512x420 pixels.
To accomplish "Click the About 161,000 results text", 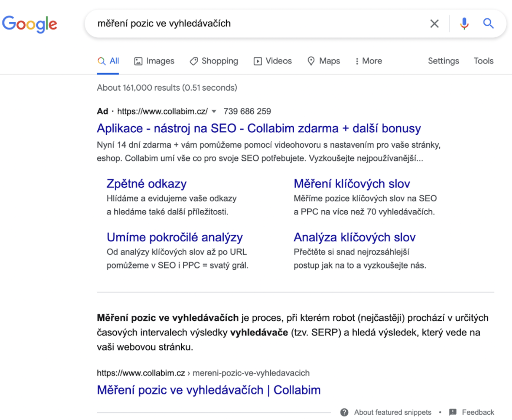I will click(167, 88).
